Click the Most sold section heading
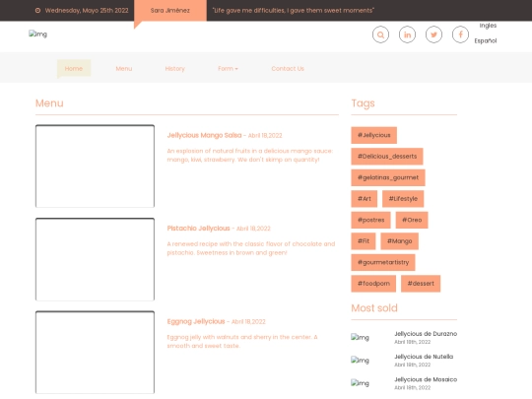 point(374,308)
